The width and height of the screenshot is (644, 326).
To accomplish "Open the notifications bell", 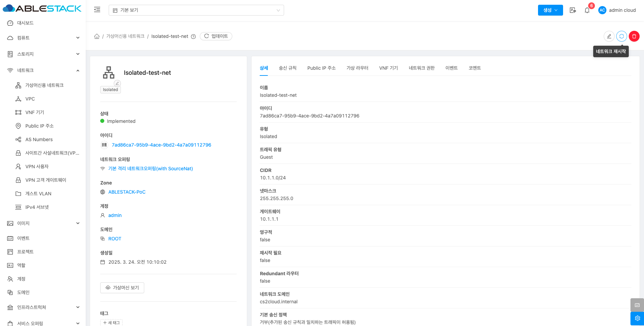I will (x=587, y=10).
